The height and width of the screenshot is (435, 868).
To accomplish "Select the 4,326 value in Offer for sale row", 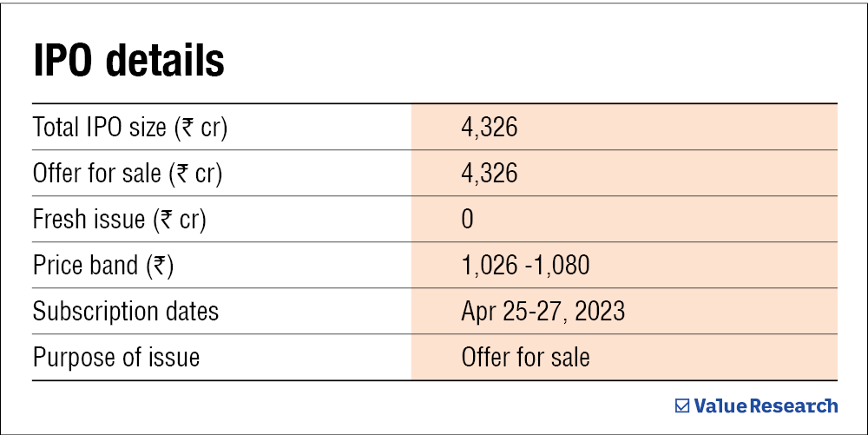I will (x=489, y=173).
